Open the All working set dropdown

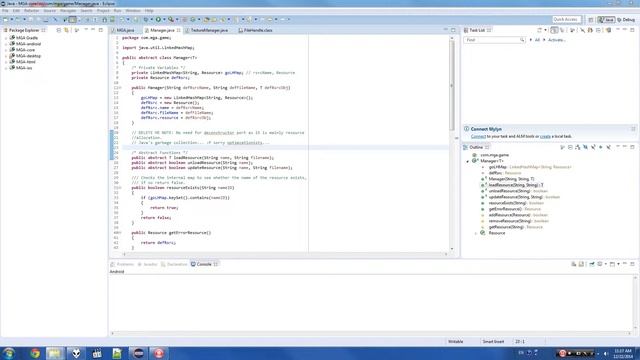531,40
